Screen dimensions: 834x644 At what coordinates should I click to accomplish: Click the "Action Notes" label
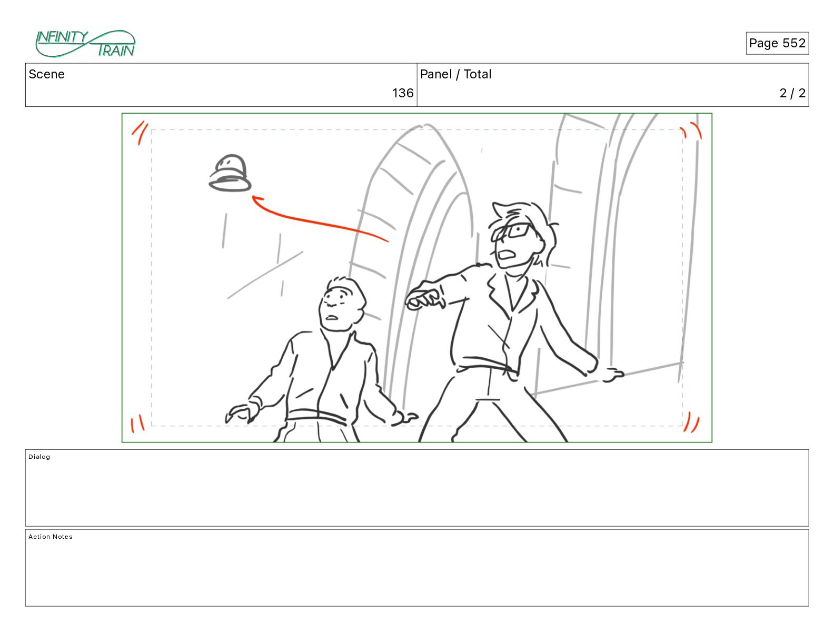pyautogui.click(x=51, y=537)
